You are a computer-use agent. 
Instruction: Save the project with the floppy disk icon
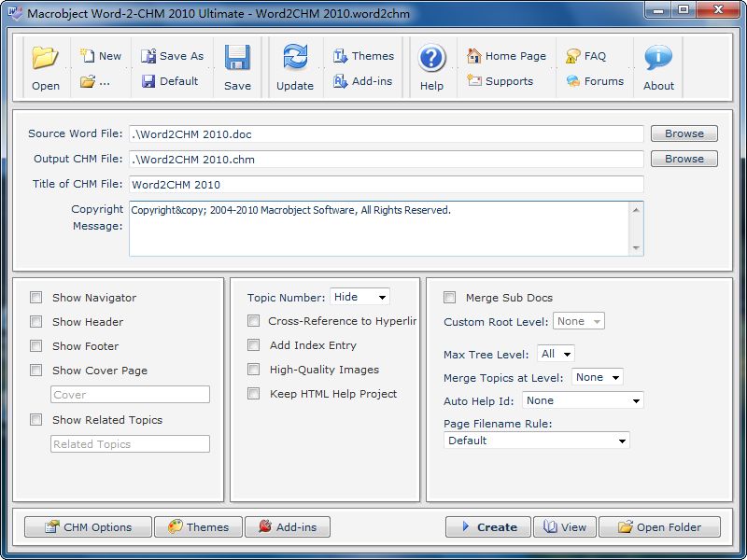click(x=237, y=66)
